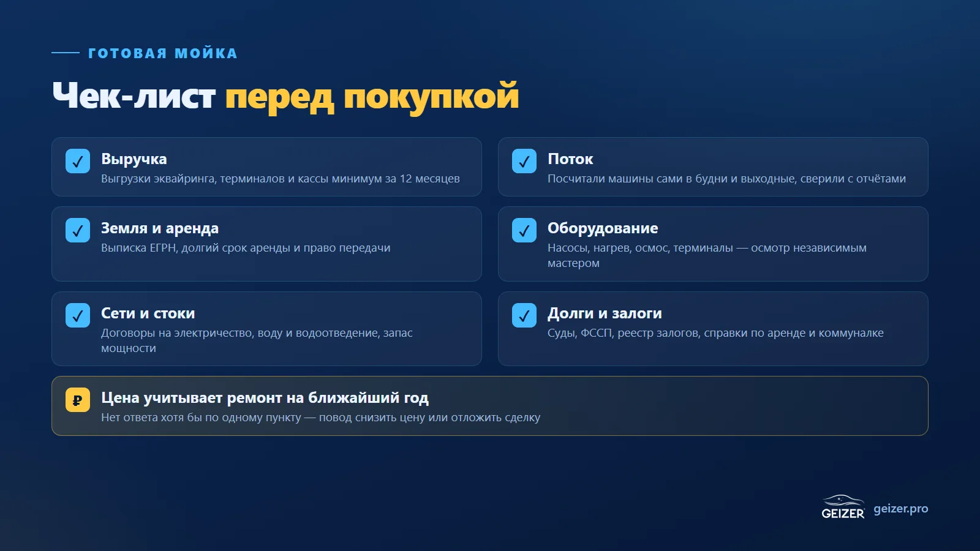The width and height of the screenshot is (980, 551).
Task: Click the yellow ruble icon
Action: (x=78, y=400)
